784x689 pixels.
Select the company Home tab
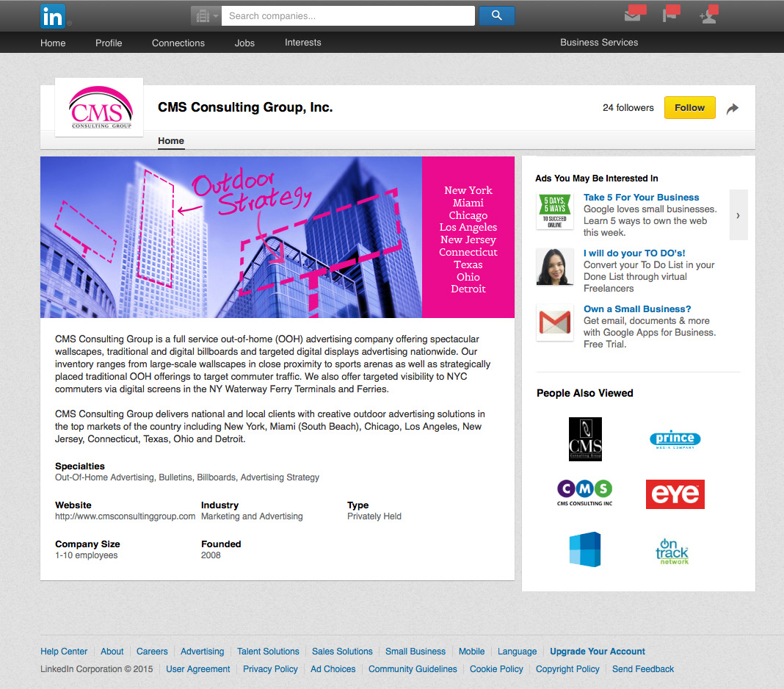(x=171, y=141)
